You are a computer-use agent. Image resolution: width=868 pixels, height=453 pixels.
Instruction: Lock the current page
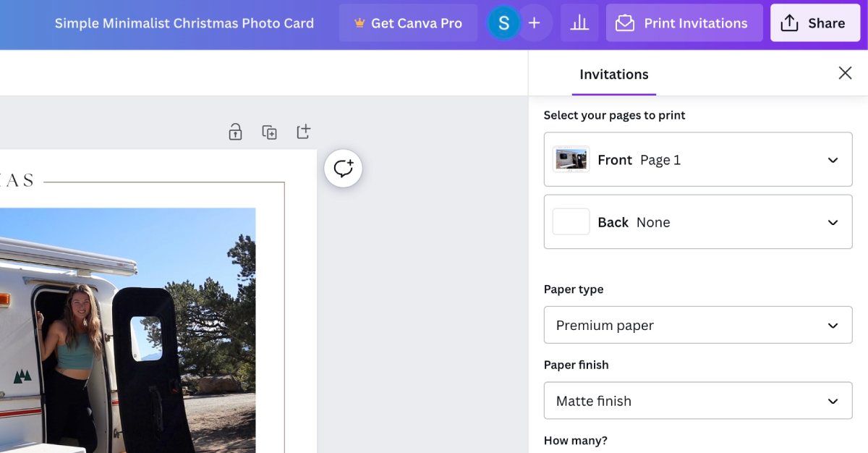(234, 132)
